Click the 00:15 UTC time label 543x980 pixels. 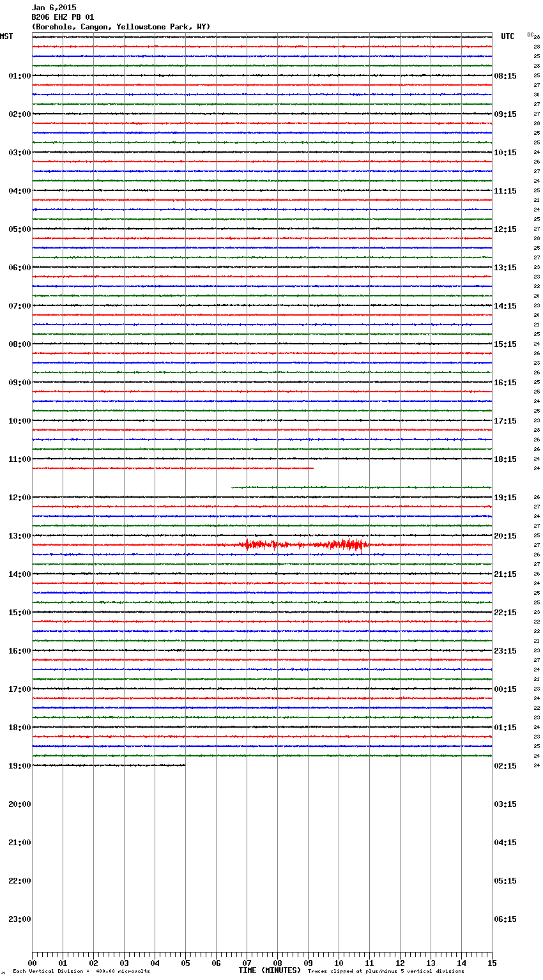[505, 689]
